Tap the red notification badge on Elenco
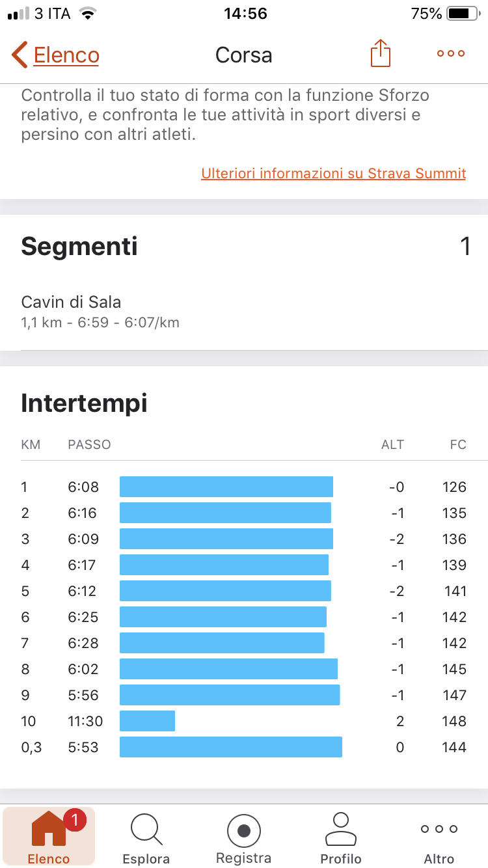The height and width of the screenshot is (868, 488). (74, 819)
